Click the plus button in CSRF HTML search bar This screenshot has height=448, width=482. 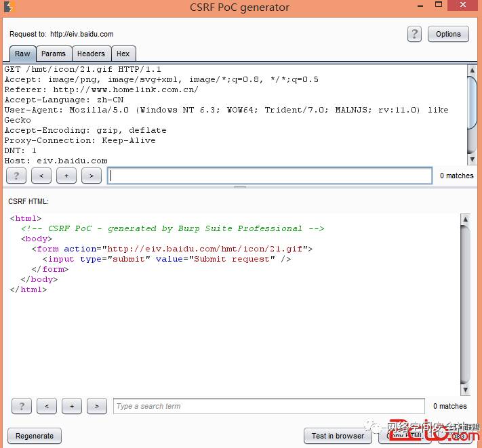(x=72, y=406)
